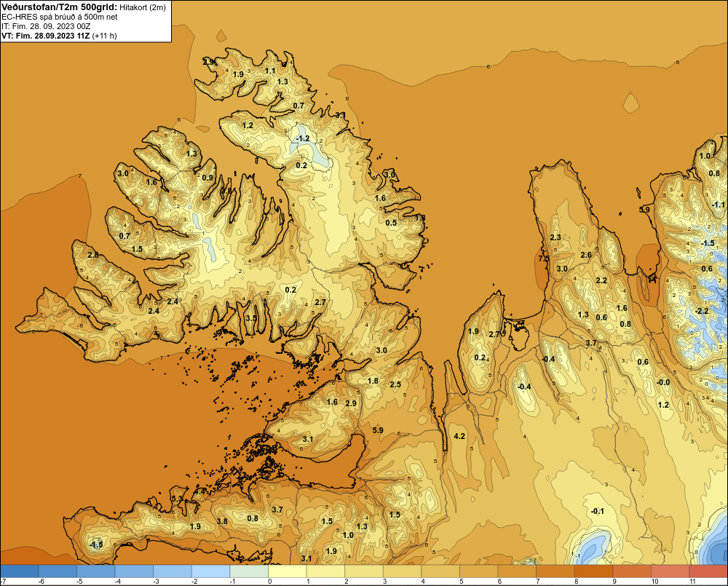Click the colour scale swatch between 2 and 3
Screen dimensions: 728x586
pyautogui.click(x=364, y=571)
